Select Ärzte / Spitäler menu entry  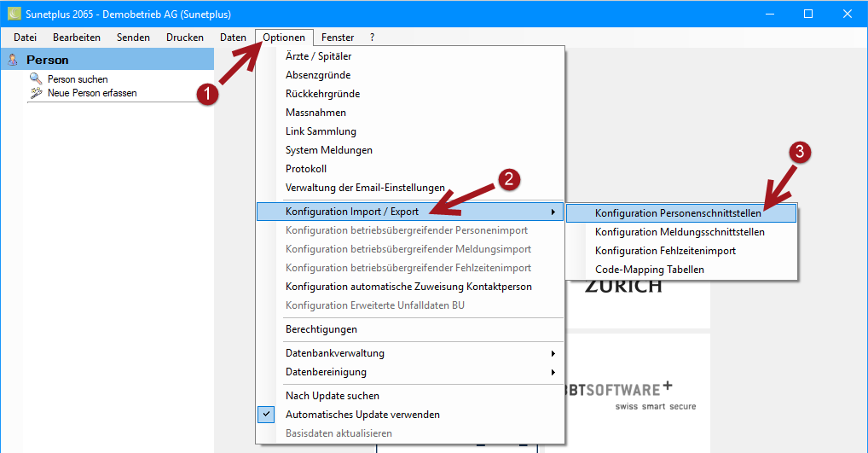pos(410,56)
